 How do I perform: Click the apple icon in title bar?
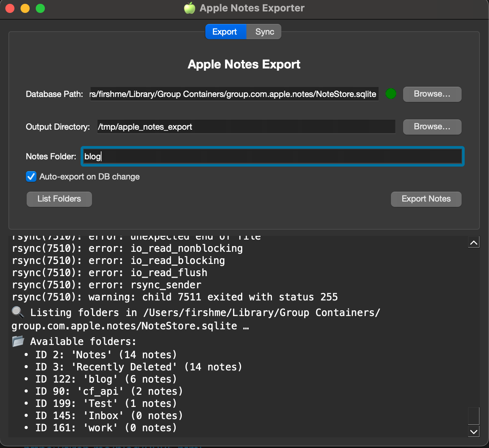click(189, 8)
